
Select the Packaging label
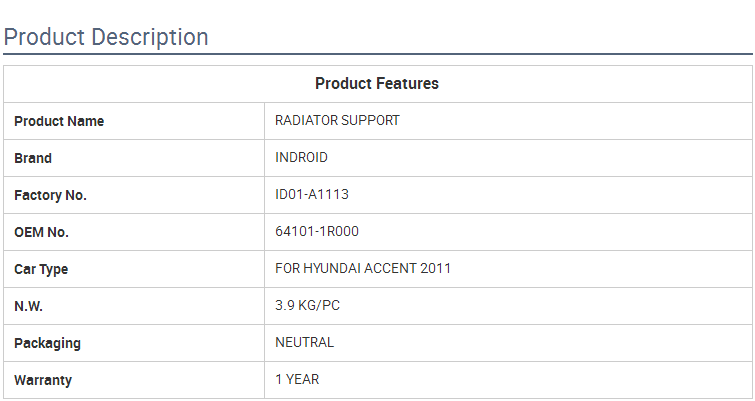pos(47,343)
